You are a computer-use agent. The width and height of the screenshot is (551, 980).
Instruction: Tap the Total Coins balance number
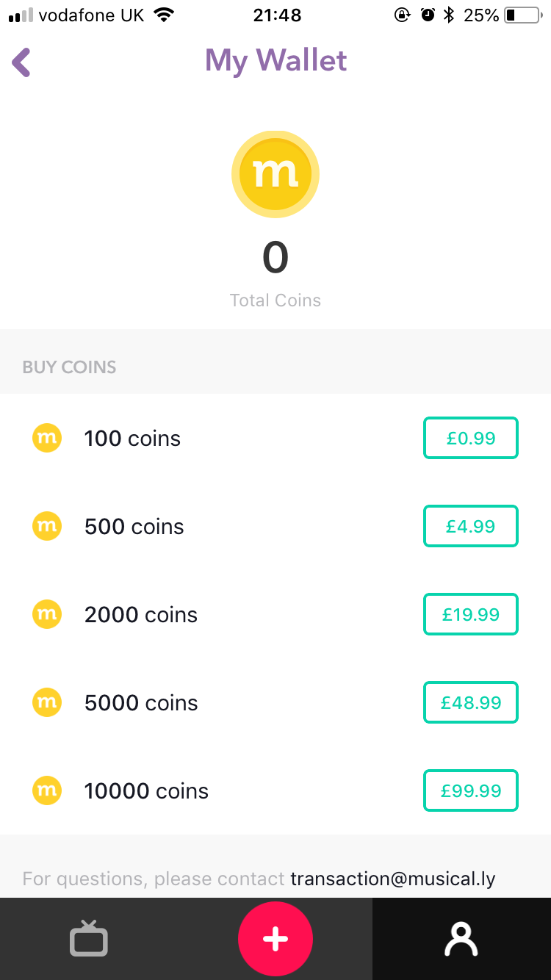pyautogui.click(x=275, y=258)
